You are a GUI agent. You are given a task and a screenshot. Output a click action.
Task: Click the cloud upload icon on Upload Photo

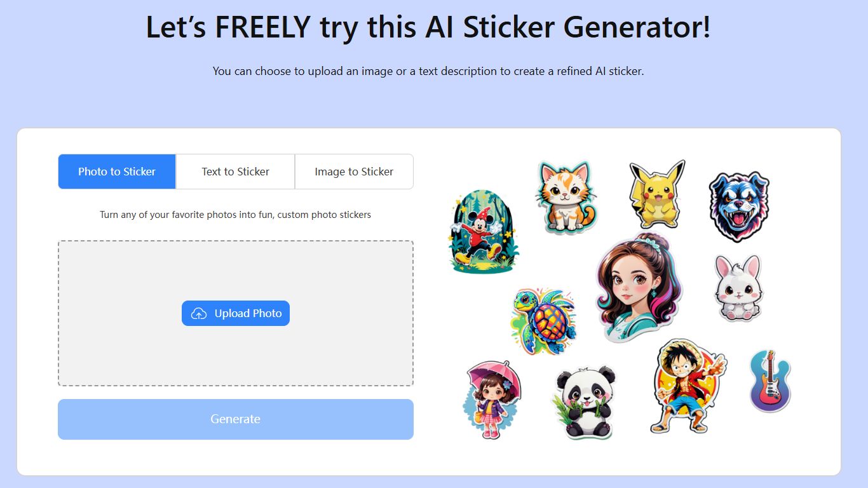(198, 313)
